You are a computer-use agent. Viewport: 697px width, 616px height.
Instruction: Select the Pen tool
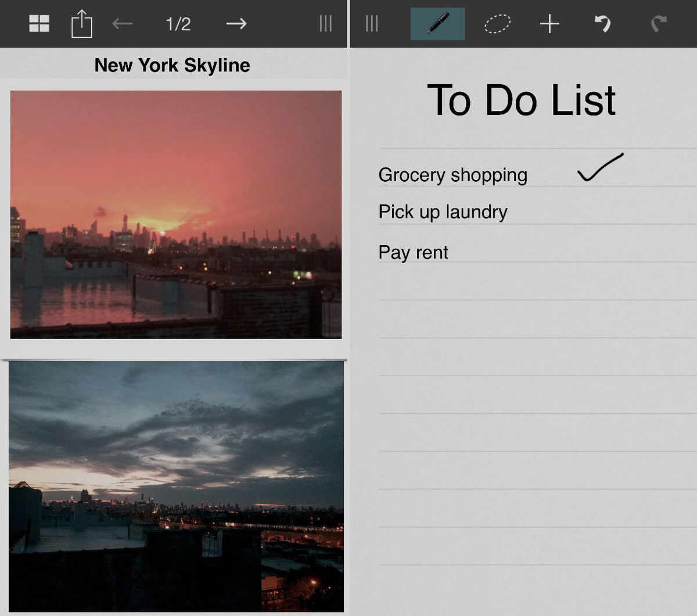(x=437, y=24)
